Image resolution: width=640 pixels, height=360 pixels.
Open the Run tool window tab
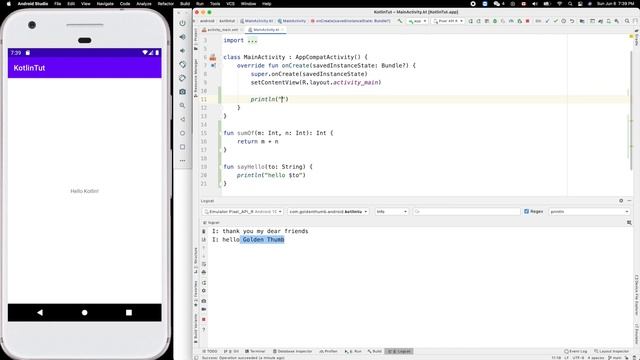[353, 351]
